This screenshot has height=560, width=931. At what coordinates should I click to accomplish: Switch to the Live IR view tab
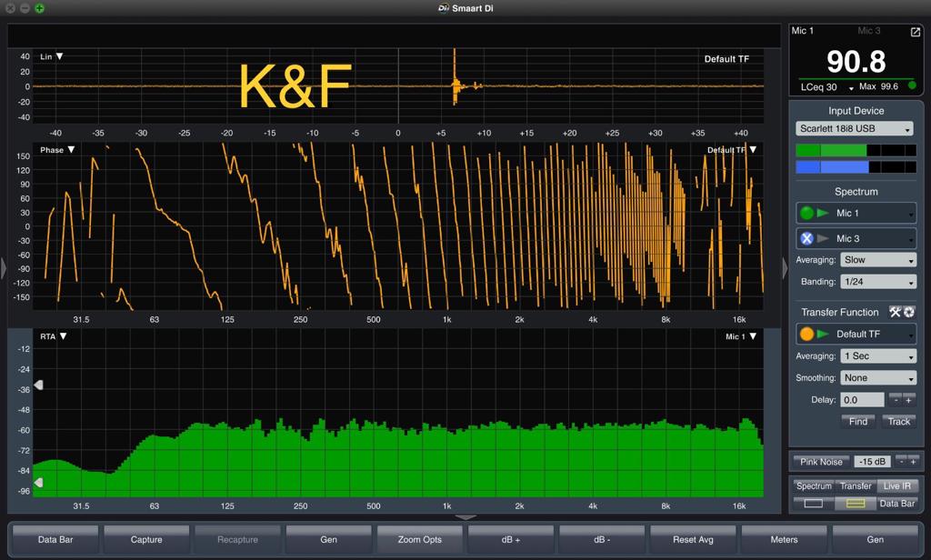point(898,486)
